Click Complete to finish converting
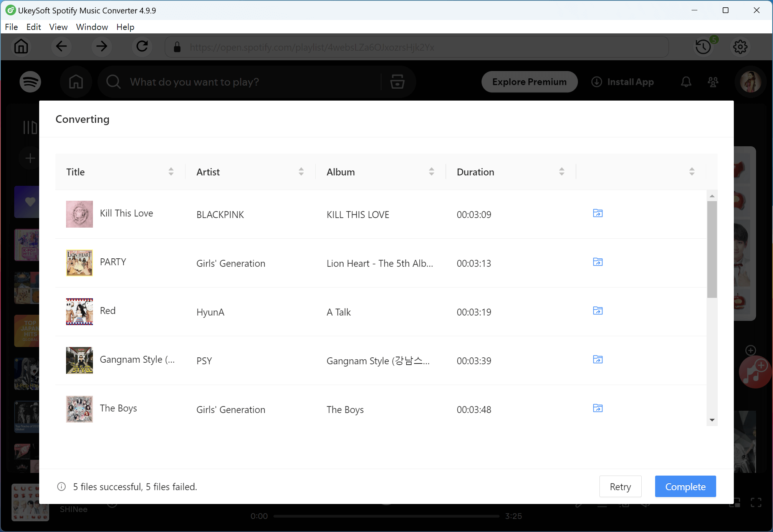This screenshot has height=532, width=773. (685, 486)
